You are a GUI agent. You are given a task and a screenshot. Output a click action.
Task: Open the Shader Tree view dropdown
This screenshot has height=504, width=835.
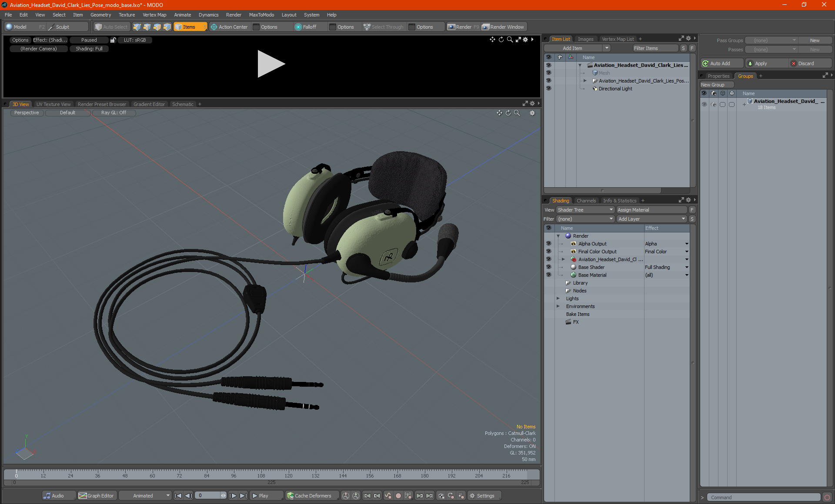pos(585,210)
